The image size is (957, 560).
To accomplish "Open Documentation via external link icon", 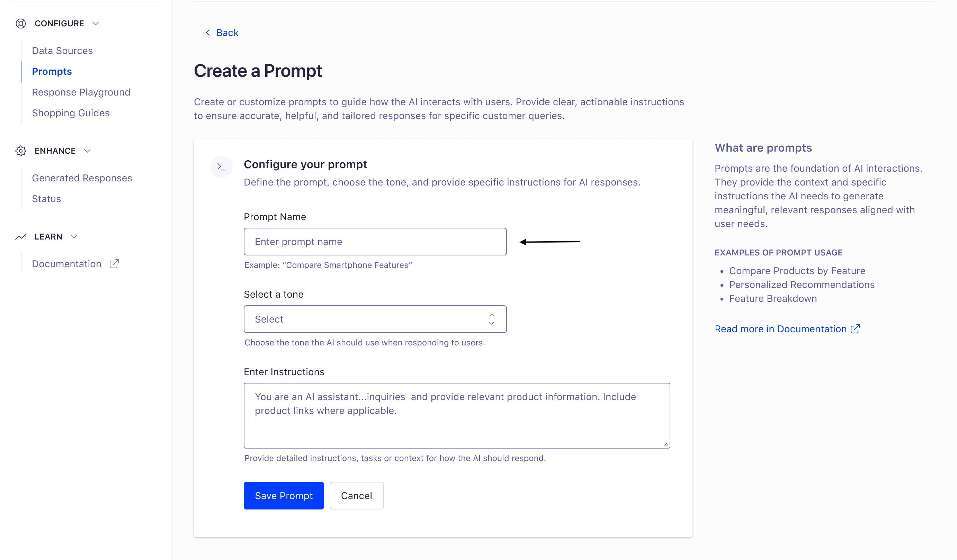I will tap(114, 263).
